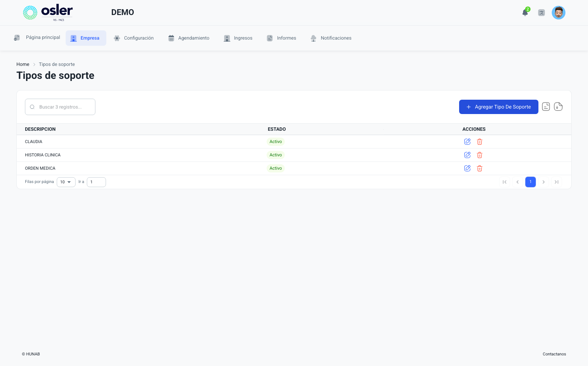This screenshot has height=366, width=588.
Task: Click the Osler logo
Action: pos(48,13)
